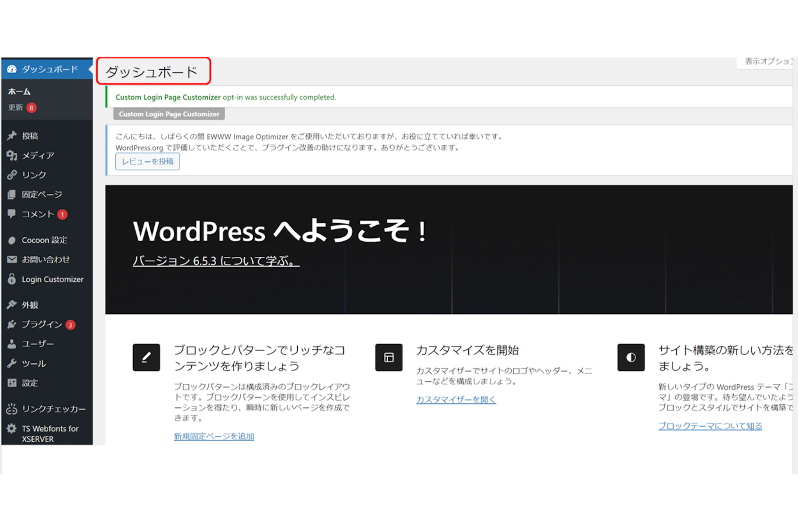Open the バージョン 6.5.3 について学ぶ link
The width and height of the screenshot is (798, 532).
pos(216,261)
